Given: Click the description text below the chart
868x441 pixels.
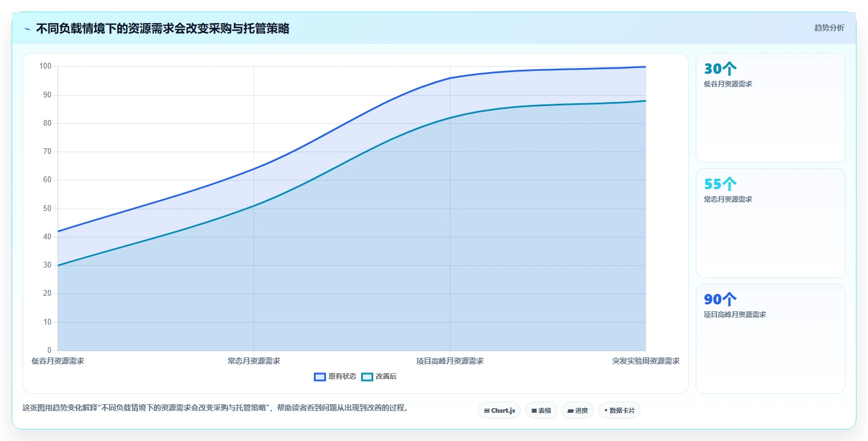Looking at the screenshot, I should click(x=217, y=408).
